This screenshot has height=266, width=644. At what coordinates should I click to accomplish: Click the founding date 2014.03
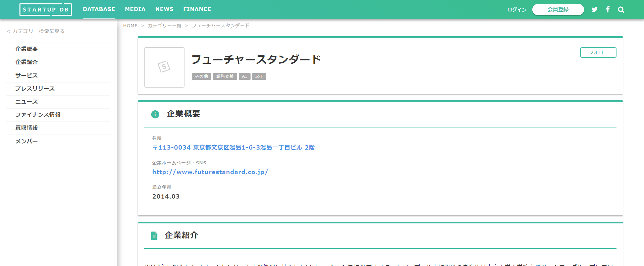(166, 197)
